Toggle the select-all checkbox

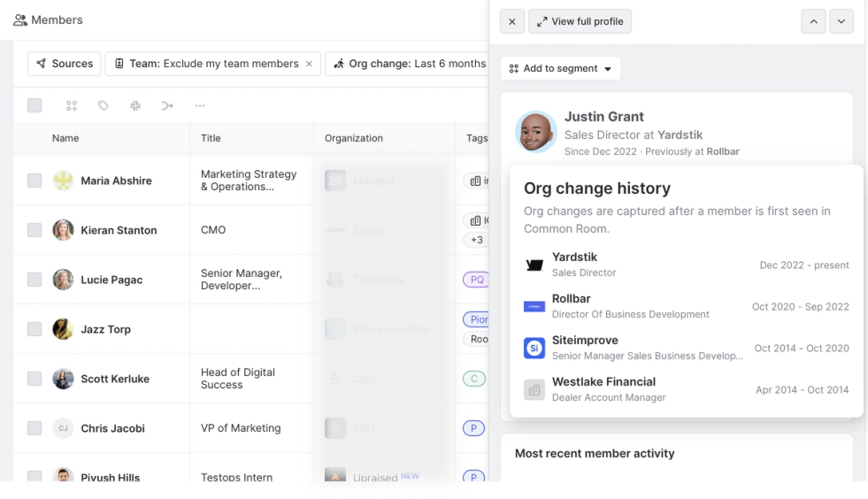click(35, 105)
